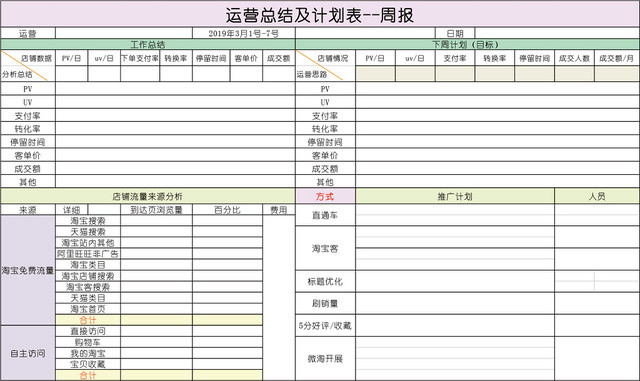The image size is (640, 381).
Task: Select the 转化率 row label under 下周计划
Action: (x=325, y=129)
